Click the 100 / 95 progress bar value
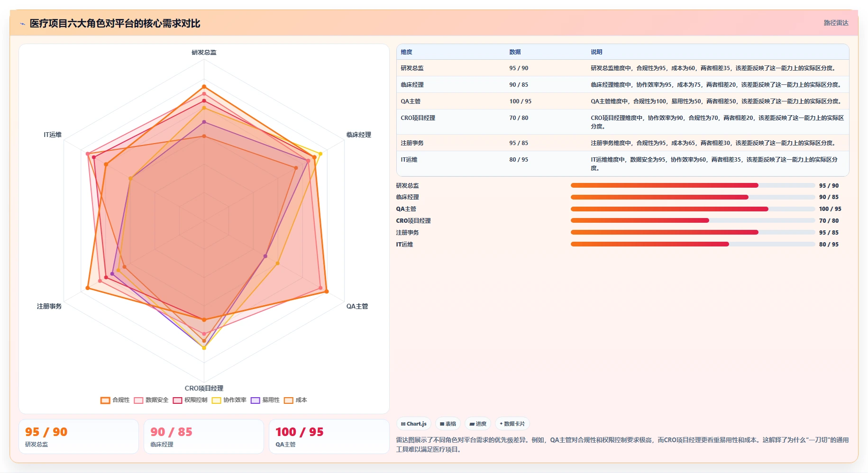 coord(830,209)
